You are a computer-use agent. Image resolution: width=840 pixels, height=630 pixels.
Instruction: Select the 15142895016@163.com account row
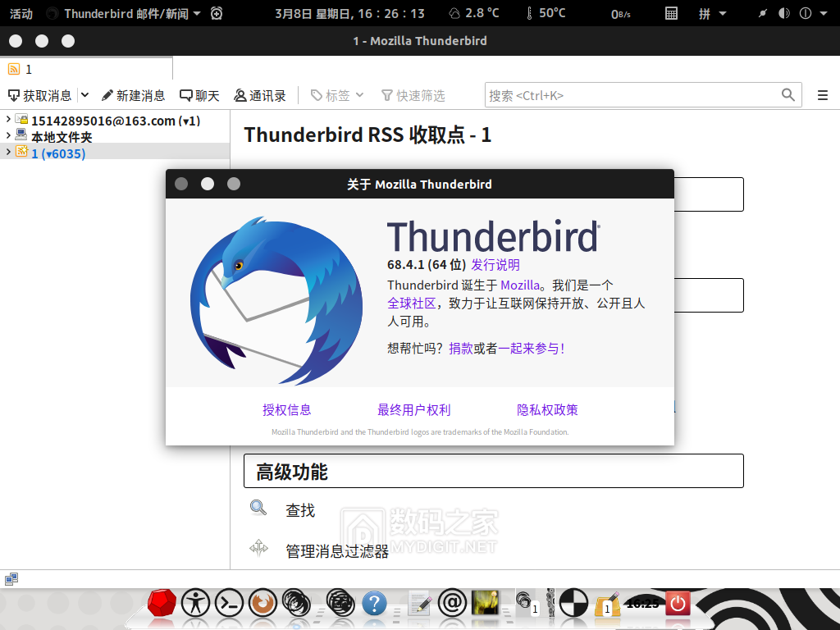(x=115, y=121)
